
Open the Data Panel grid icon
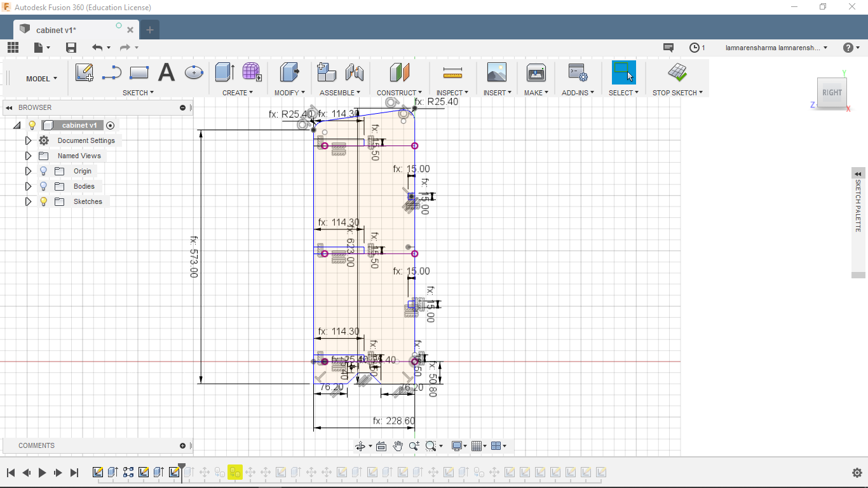13,48
